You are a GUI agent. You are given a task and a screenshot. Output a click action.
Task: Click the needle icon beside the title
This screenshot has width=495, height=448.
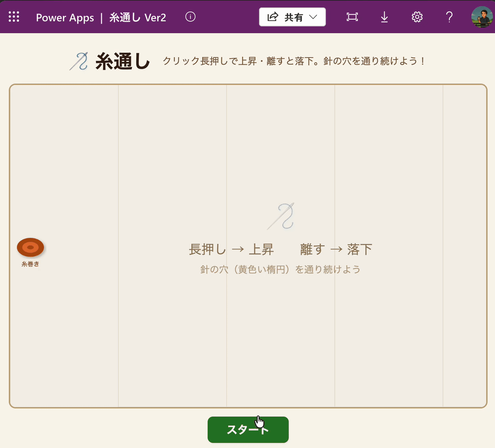click(x=79, y=62)
